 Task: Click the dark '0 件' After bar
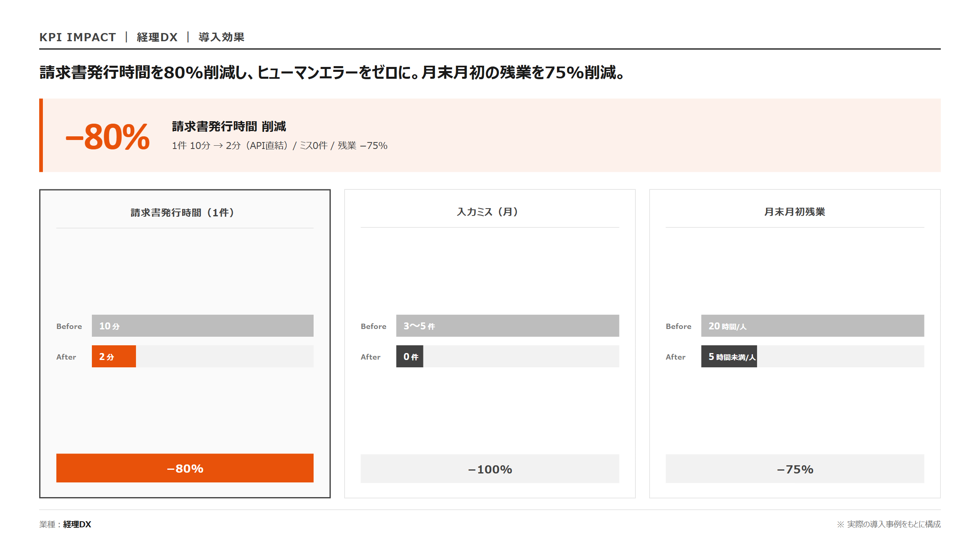pos(410,356)
